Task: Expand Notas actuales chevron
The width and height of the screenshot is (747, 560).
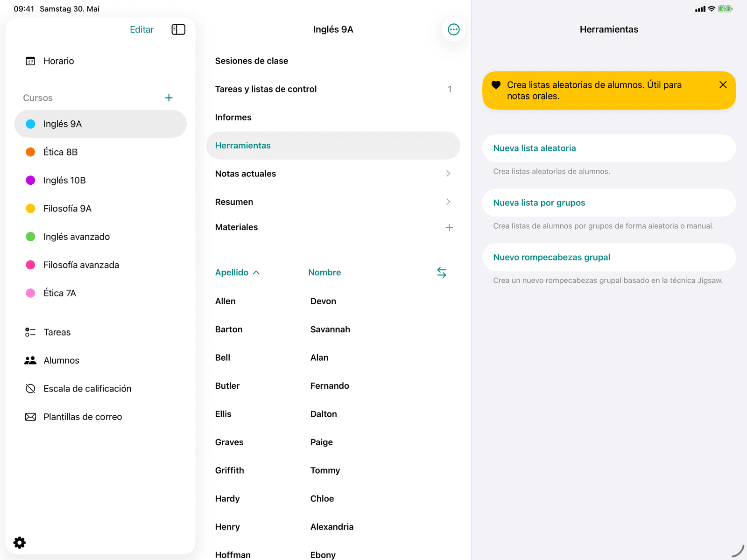Action: (448, 174)
